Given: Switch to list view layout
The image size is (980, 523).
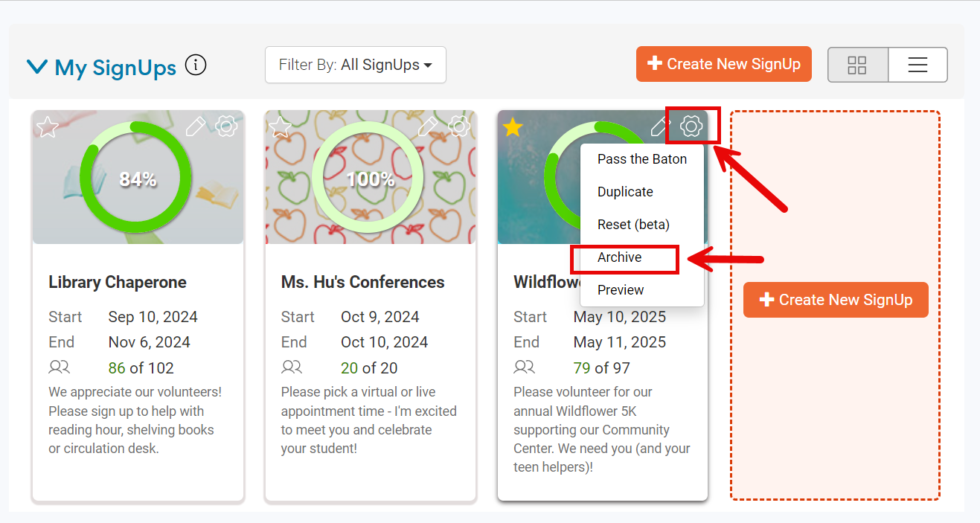Looking at the screenshot, I should (917, 65).
